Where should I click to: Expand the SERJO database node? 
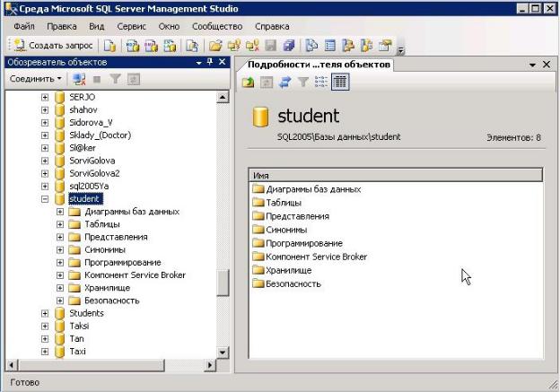point(45,97)
